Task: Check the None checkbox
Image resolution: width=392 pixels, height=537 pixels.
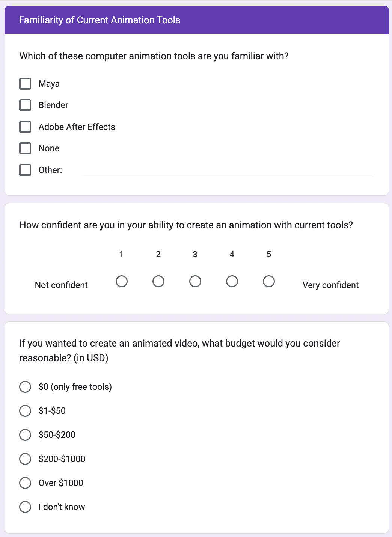Action: click(25, 148)
